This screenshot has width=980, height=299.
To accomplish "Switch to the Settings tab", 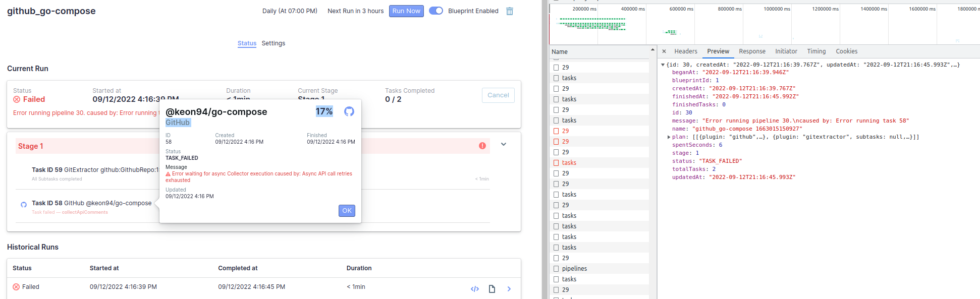I will (274, 43).
